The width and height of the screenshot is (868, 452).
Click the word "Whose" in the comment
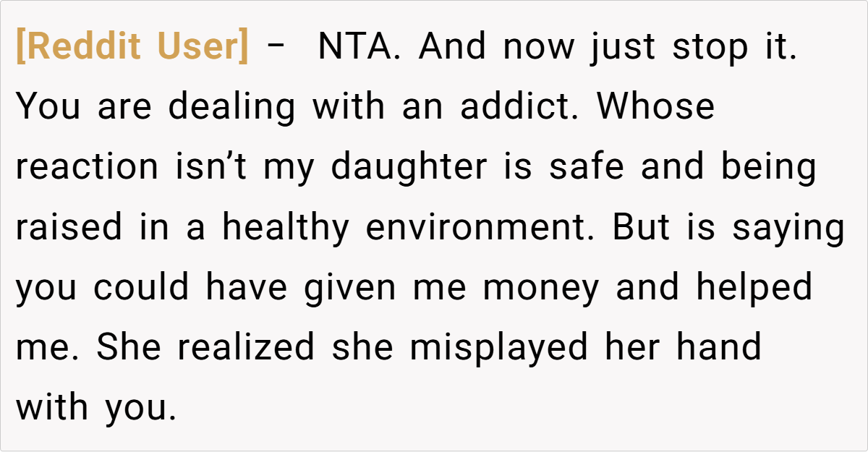(x=656, y=107)
